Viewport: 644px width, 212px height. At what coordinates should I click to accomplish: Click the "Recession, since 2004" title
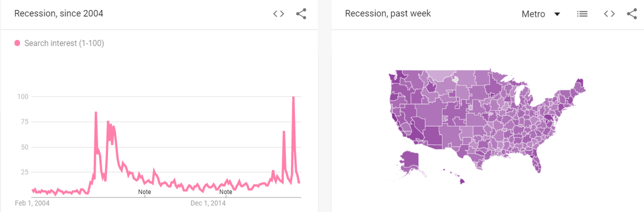tap(59, 14)
